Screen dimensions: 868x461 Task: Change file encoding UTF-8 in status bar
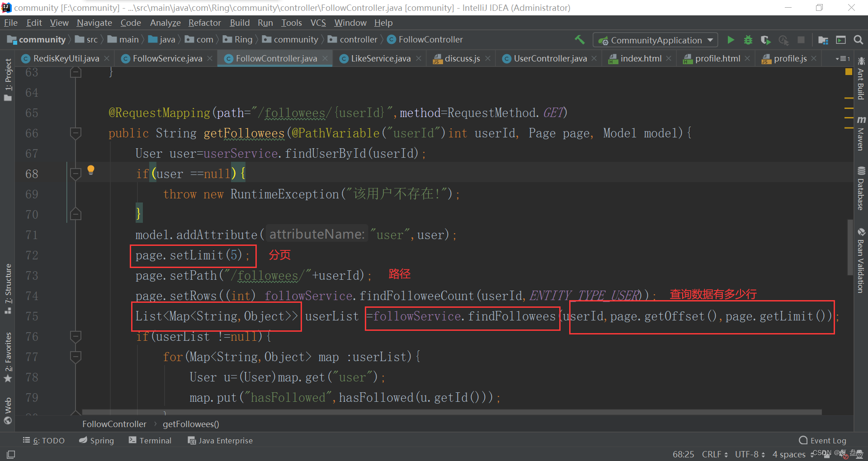[750, 454]
